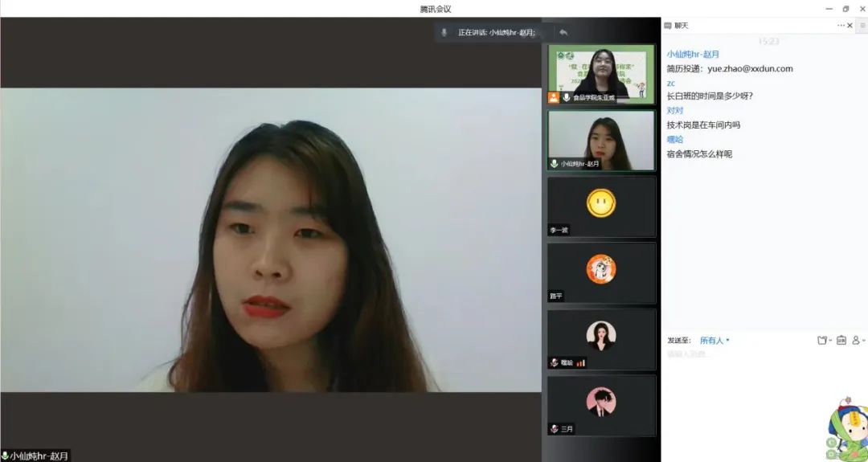This screenshot has width=868, height=462.
Task: Click the chat bubble icon beside 聊天 title
Action: [x=668, y=26]
